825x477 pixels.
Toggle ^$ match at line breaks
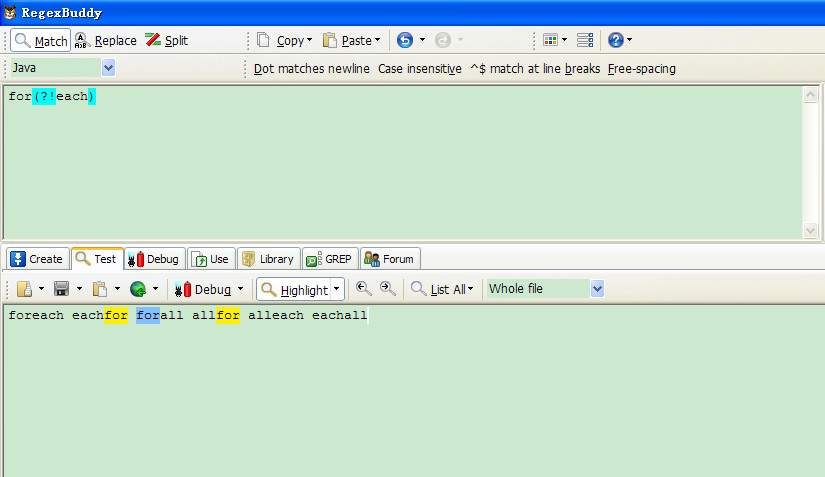tap(535, 69)
